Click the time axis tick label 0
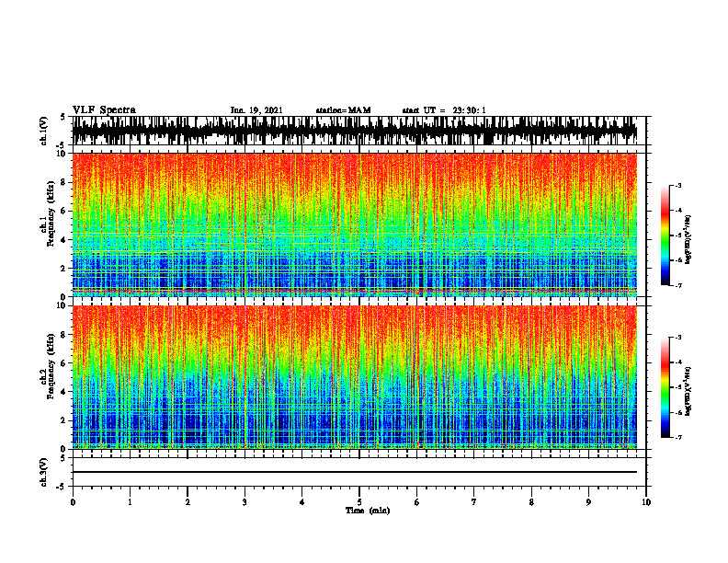 pyautogui.click(x=73, y=502)
